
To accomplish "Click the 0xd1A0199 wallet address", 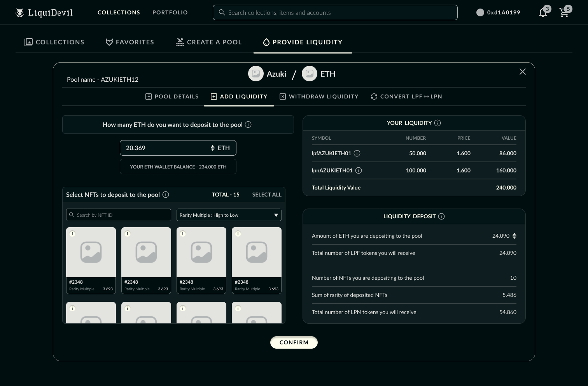I will coord(504,12).
